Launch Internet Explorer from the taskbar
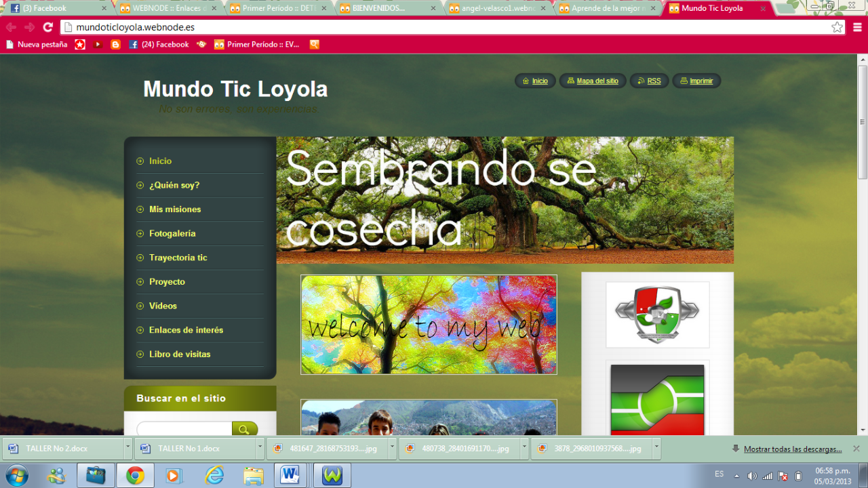The height and width of the screenshot is (488, 868). click(x=214, y=476)
